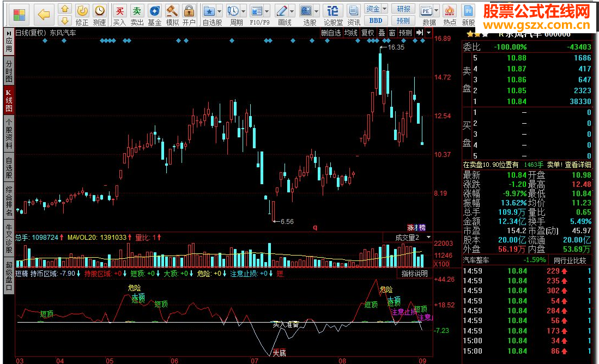Open the F10/F9 info icon
This screenshot has height=364, width=599.
(257, 11)
